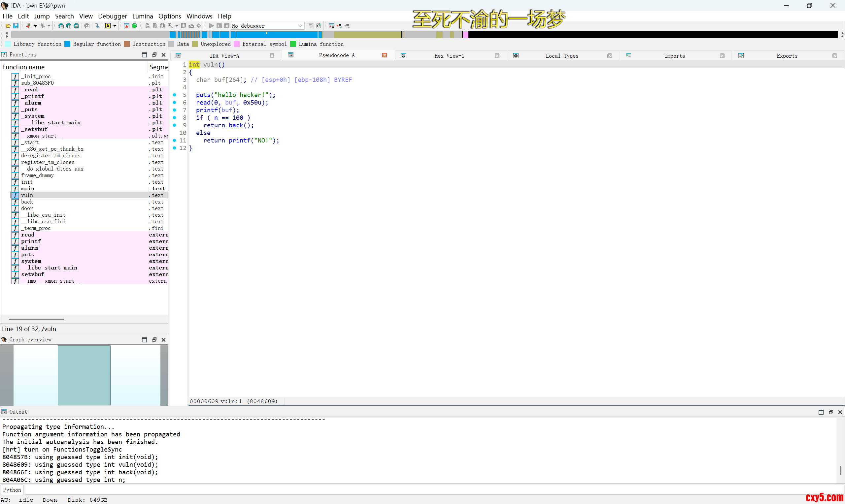Click the Functions panel horizontal scrollbar
The image size is (845, 504).
tap(36, 319)
